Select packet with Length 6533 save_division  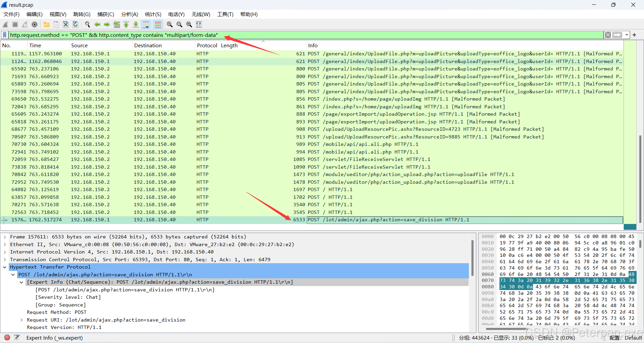[312, 220]
